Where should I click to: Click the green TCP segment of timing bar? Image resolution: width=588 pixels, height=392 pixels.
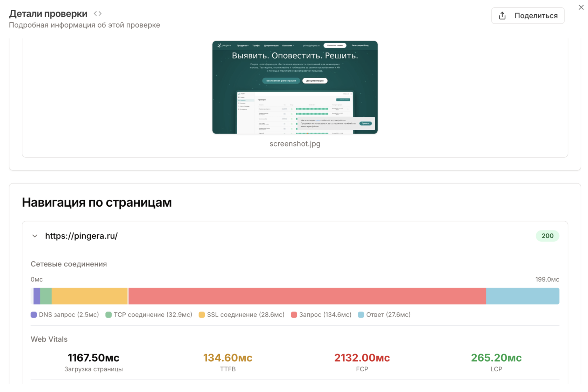tap(46, 296)
